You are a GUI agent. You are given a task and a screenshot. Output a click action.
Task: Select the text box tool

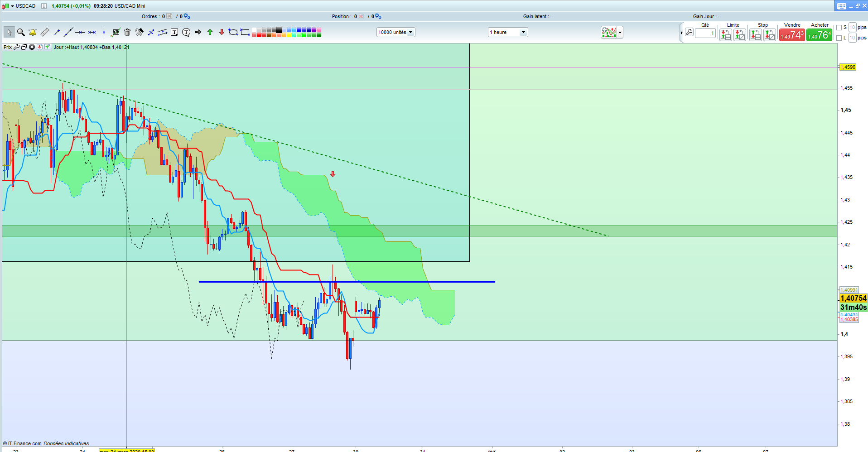[x=174, y=32]
